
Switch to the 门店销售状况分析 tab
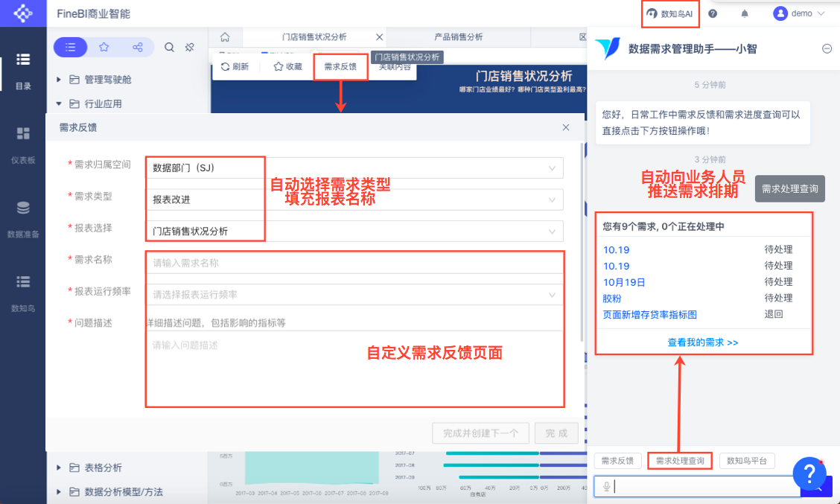point(314,37)
